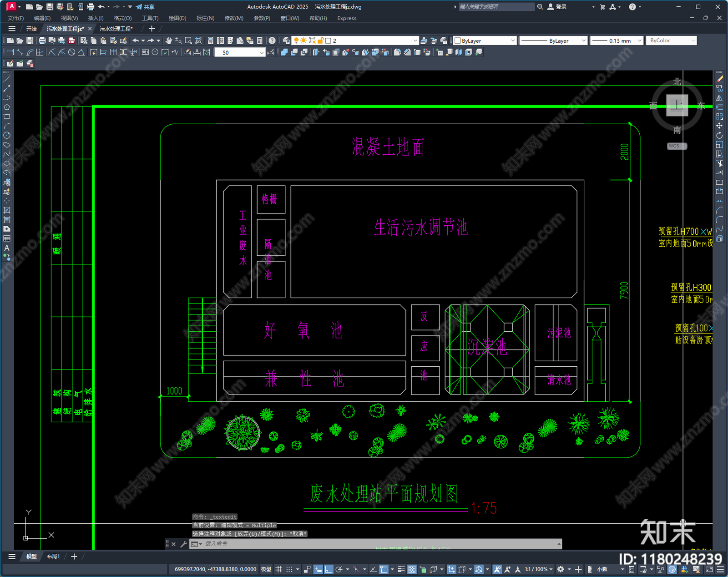The width and height of the screenshot is (728, 577).
Task: Click the search keyword input box
Action: coord(496,7)
